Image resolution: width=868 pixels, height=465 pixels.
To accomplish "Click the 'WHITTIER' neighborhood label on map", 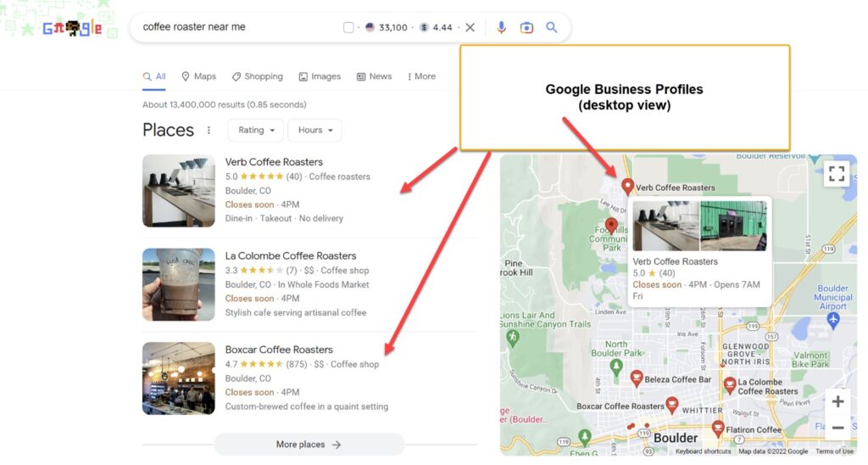I will tap(703, 411).
